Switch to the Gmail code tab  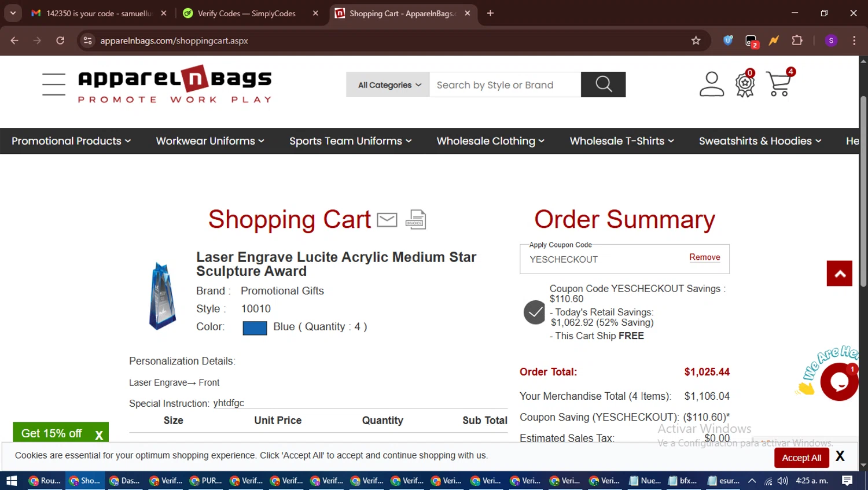click(99, 13)
